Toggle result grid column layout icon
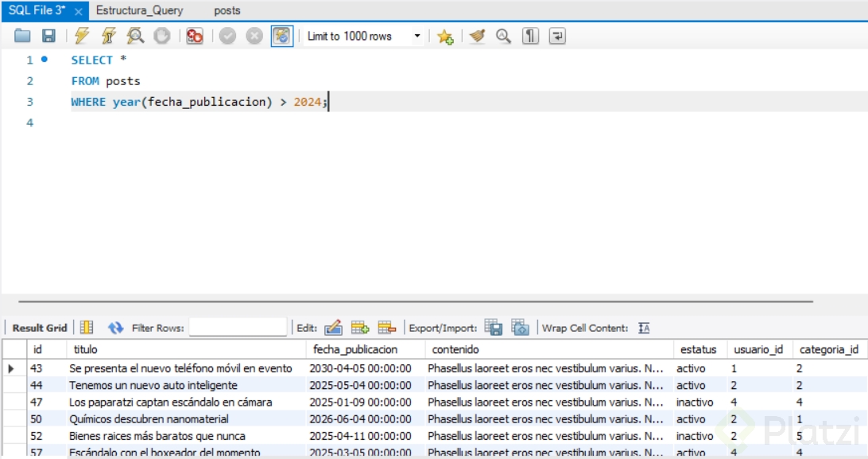 pyautogui.click(x=87, y=327)
